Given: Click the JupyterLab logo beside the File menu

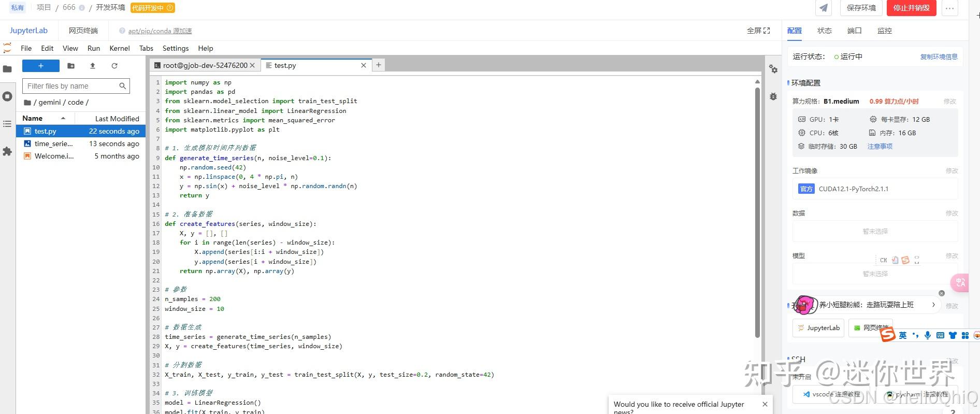Looking at the screenshot, I should (7, 48).
